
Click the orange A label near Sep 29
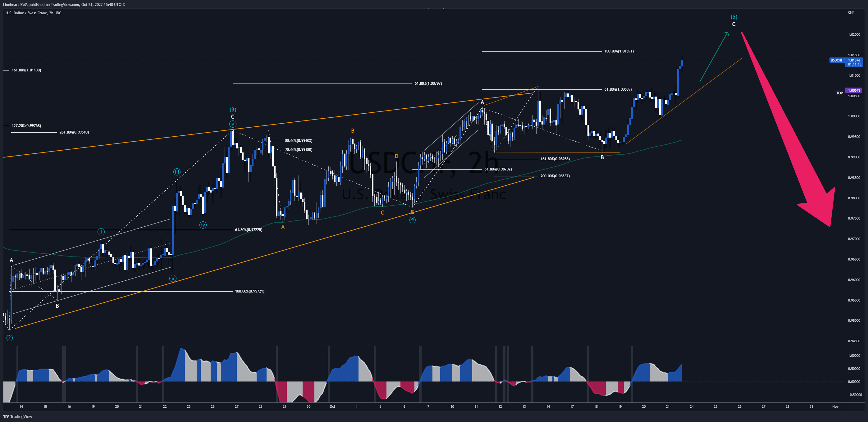click(x=283, y=227)
